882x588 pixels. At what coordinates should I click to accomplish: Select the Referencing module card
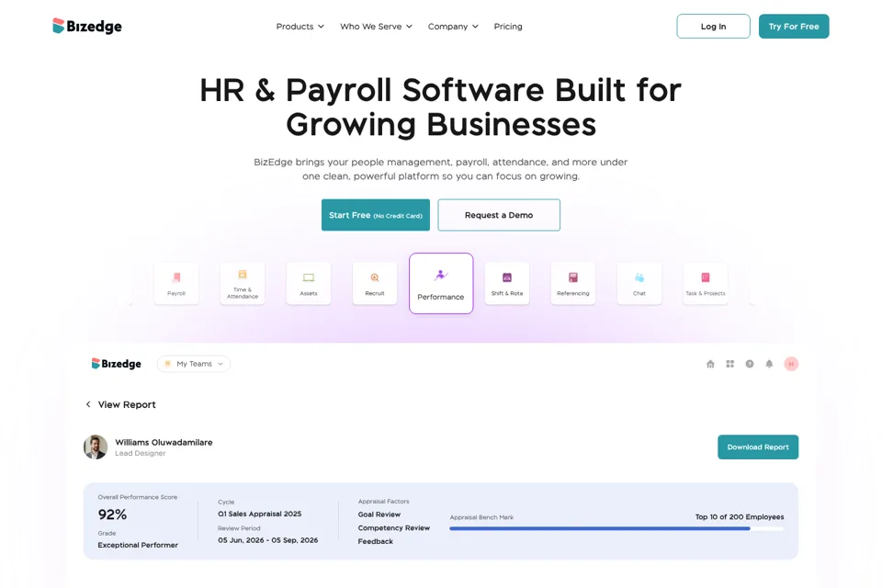[573, 284]
